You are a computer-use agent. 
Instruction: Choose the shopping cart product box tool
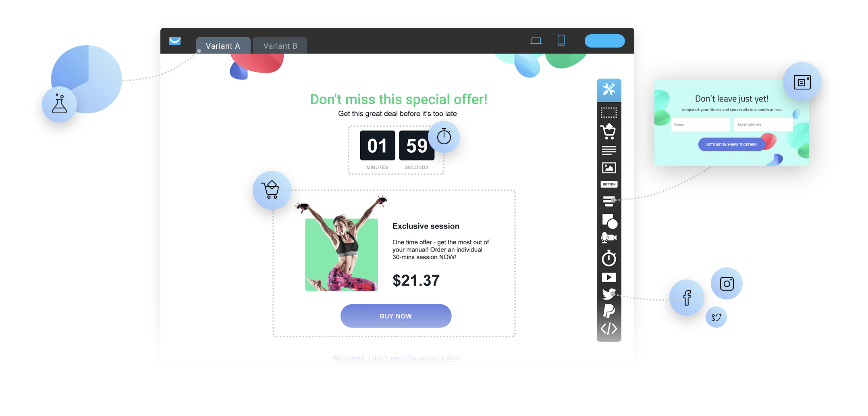coord(608,131)
